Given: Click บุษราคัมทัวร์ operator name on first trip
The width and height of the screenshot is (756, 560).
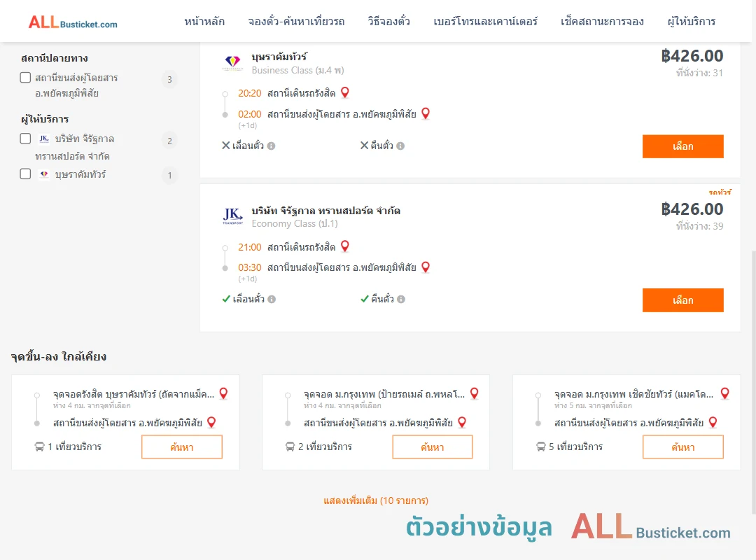Looking at the screenshot, I should tap(279, 57).
